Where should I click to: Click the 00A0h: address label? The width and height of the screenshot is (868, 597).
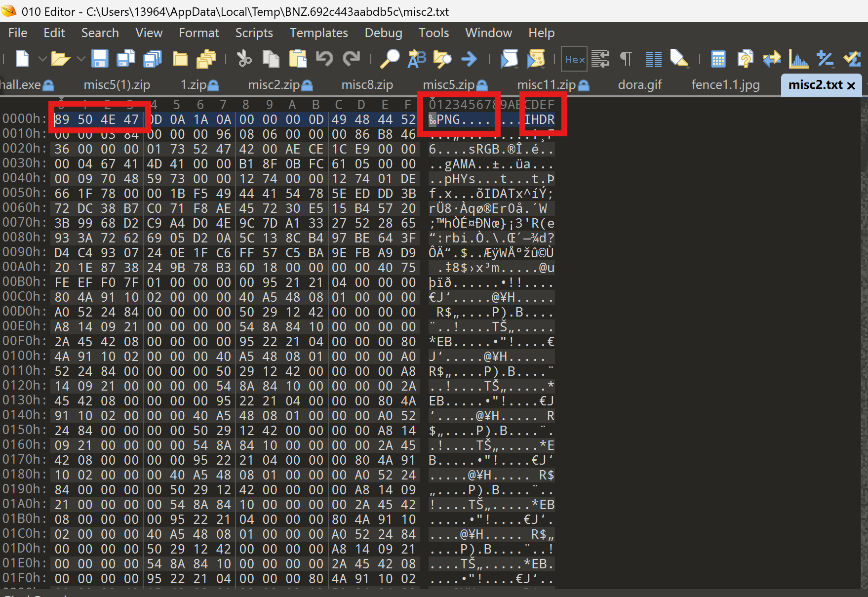24,267
